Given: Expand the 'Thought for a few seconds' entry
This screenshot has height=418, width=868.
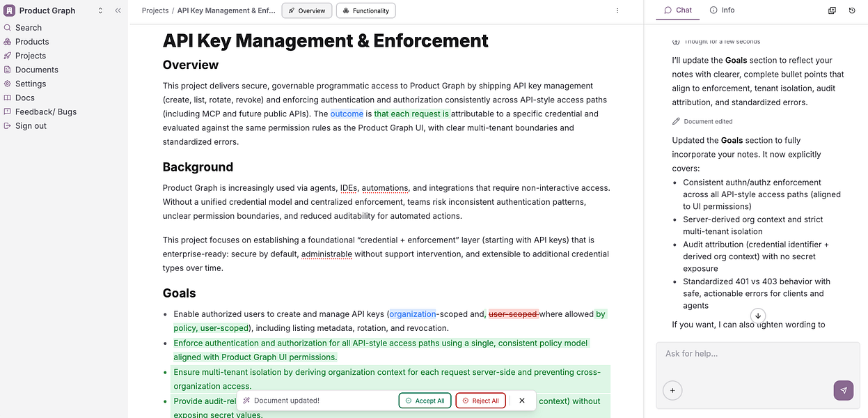Looking at the screenshot, I should [x=716, y=42].
